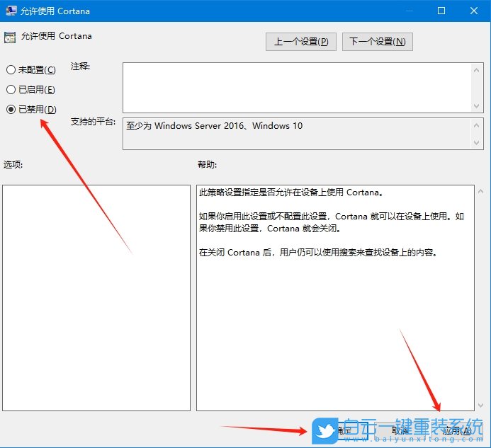Click the empty 选项 options panel
This screenshot has width=491, height=448.
pos(96,298)
